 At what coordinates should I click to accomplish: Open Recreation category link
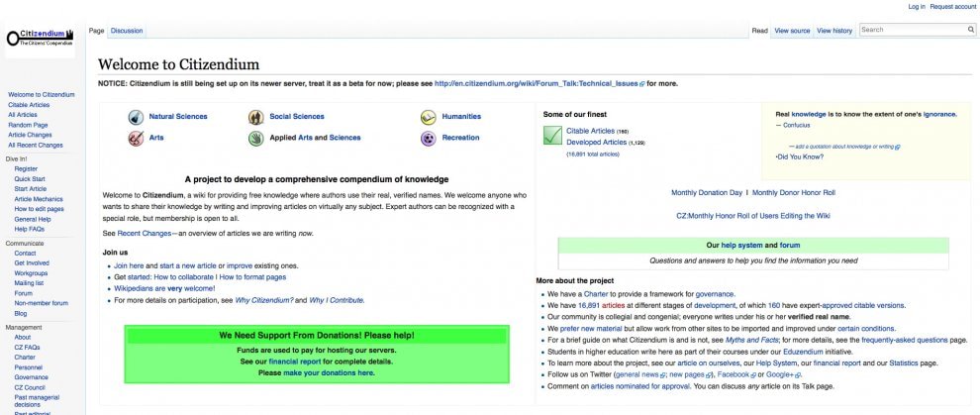coord(460,138)
